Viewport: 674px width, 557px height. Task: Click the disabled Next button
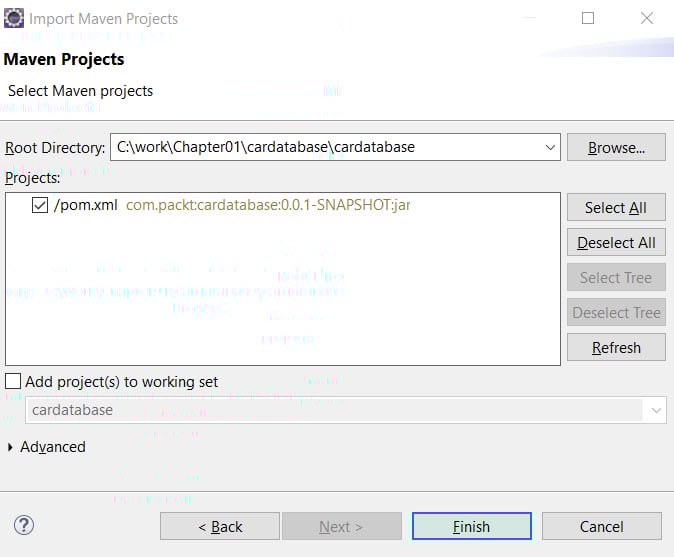pyautogui.click(x=342, y=526)
